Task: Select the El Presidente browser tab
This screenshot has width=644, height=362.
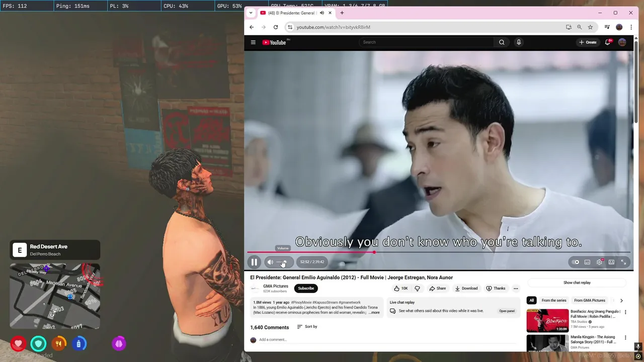Action: tap(292, 13)
